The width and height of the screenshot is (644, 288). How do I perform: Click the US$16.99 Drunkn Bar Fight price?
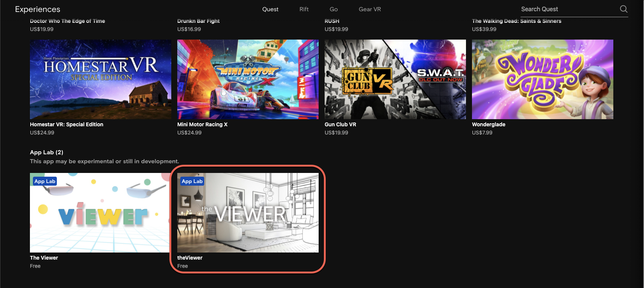point(189,29)
